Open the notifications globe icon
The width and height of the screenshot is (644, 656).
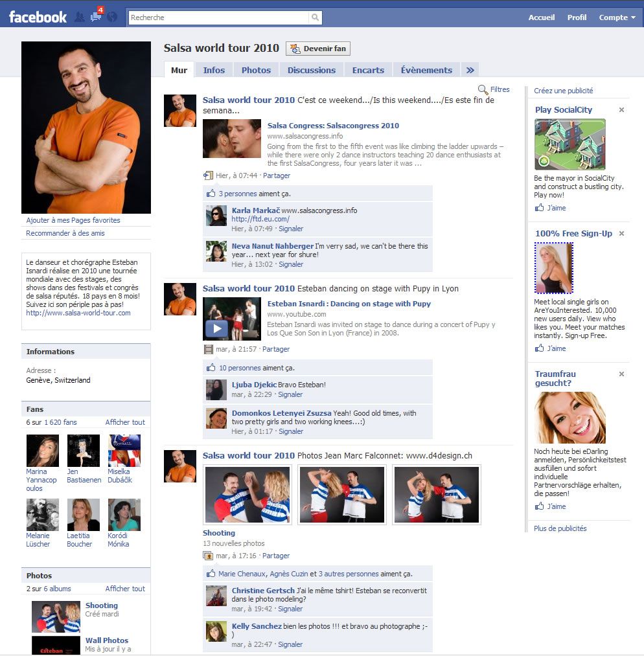pos(111,17)
